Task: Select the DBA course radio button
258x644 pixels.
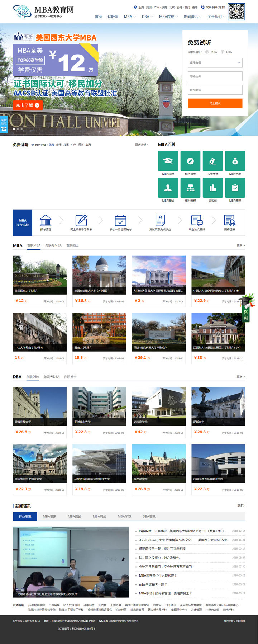Action: [x=223, y=52]
